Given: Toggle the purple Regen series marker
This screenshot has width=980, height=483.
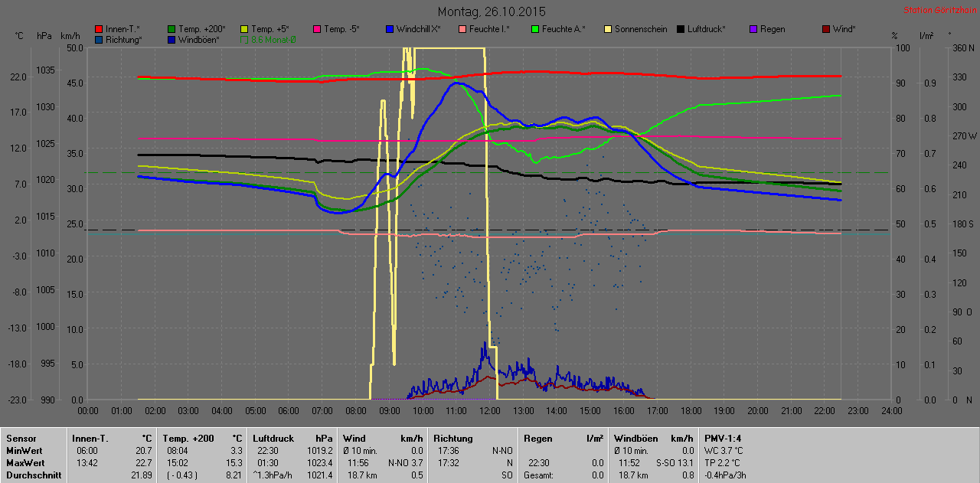Looking at the screenshot, I should [x=753, y=29].
